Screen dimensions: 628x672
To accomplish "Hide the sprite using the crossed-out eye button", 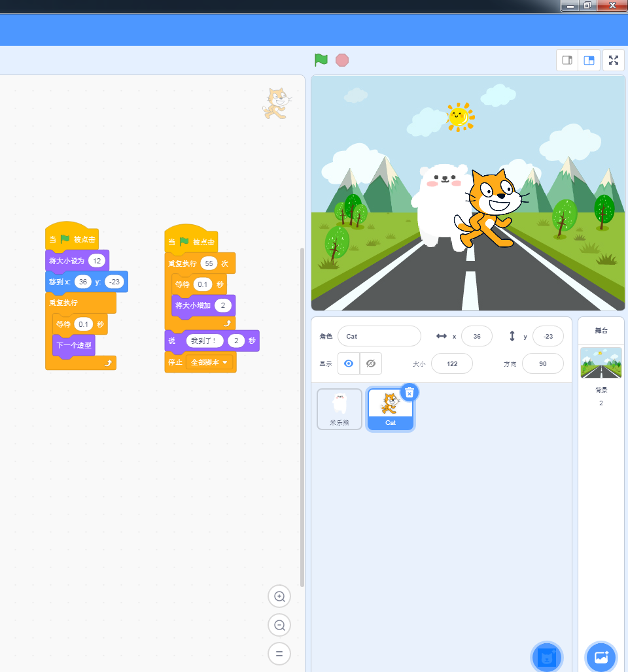I will 371,363.
